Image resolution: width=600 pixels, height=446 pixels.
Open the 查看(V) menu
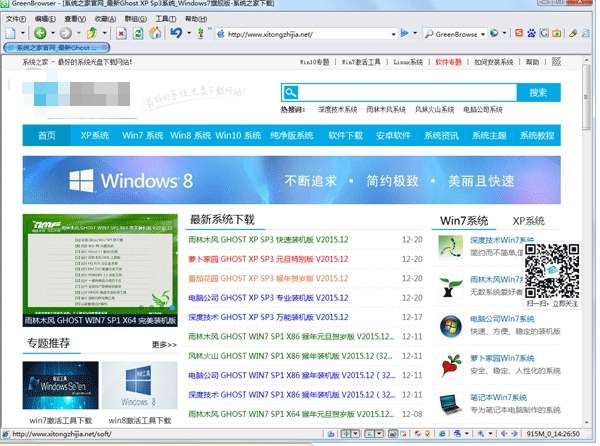tap(75, 19)
